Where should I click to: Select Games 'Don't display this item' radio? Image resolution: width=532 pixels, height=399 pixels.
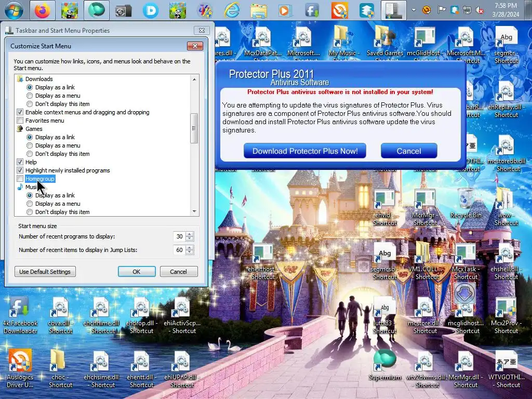(x=30, y=154)
